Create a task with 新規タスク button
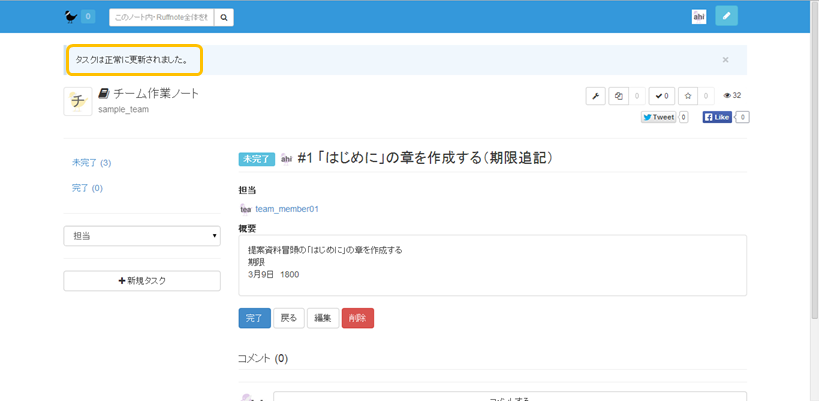Image resolution: width=819 pixels, height=401 pixels. pos(141,281)
